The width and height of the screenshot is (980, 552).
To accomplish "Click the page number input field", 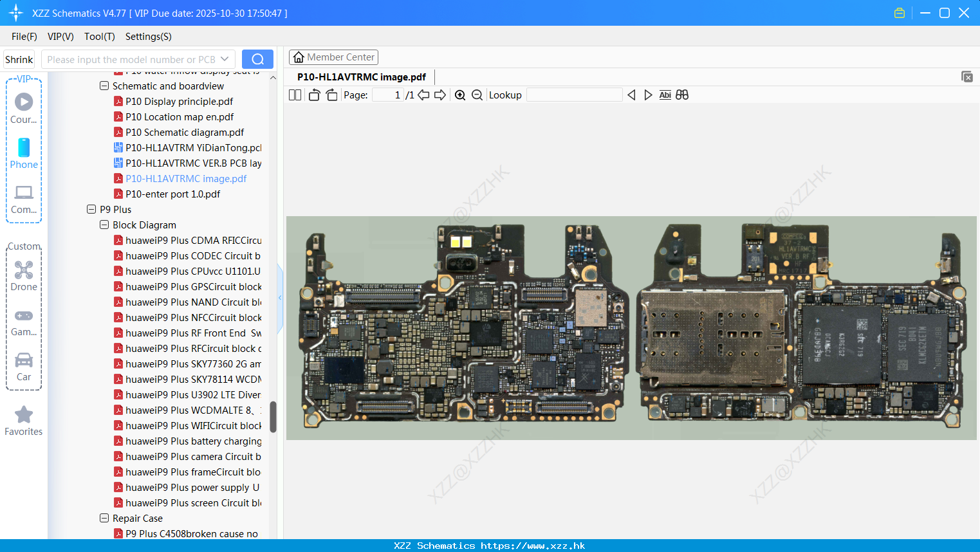I will [387, 95].
